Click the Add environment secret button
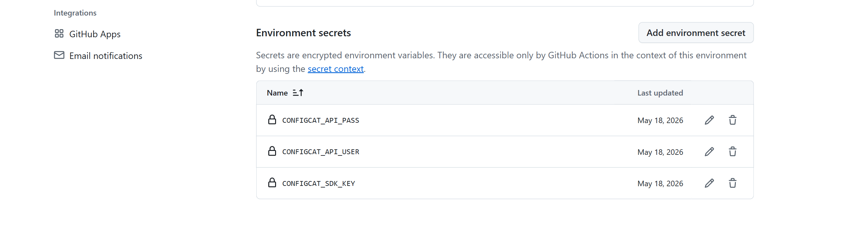868x228 pixels. 696,33
